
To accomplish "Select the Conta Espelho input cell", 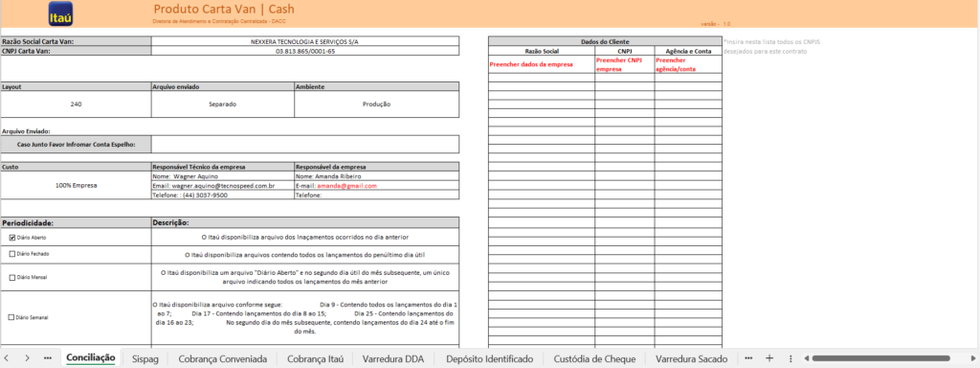I will (305, 144).
